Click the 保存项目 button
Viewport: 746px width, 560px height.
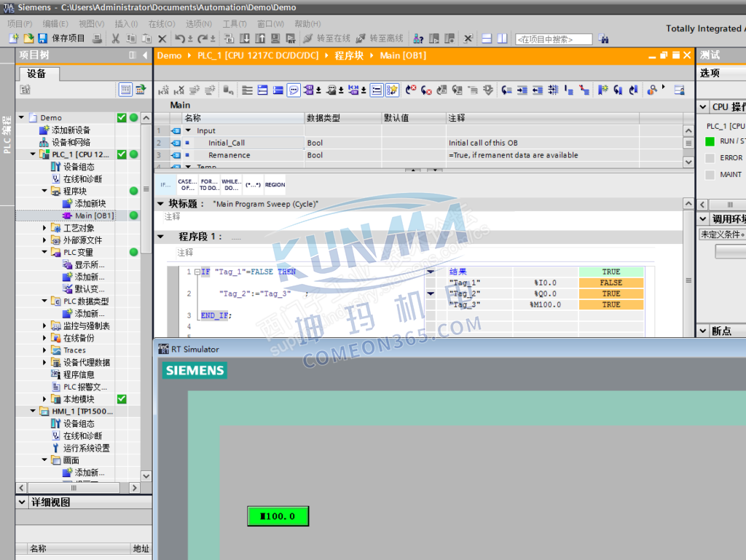coord(63,39)
